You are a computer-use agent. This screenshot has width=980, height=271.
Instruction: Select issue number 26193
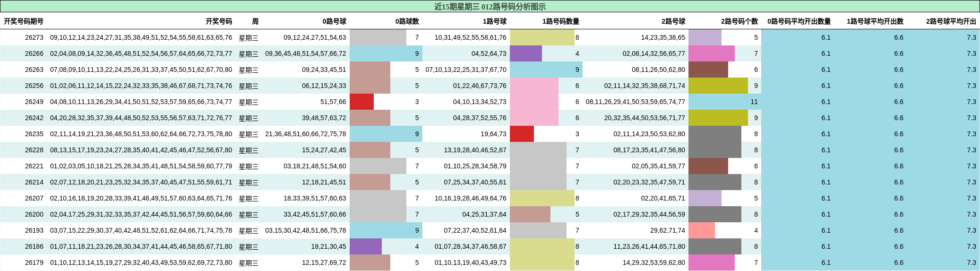34,230
